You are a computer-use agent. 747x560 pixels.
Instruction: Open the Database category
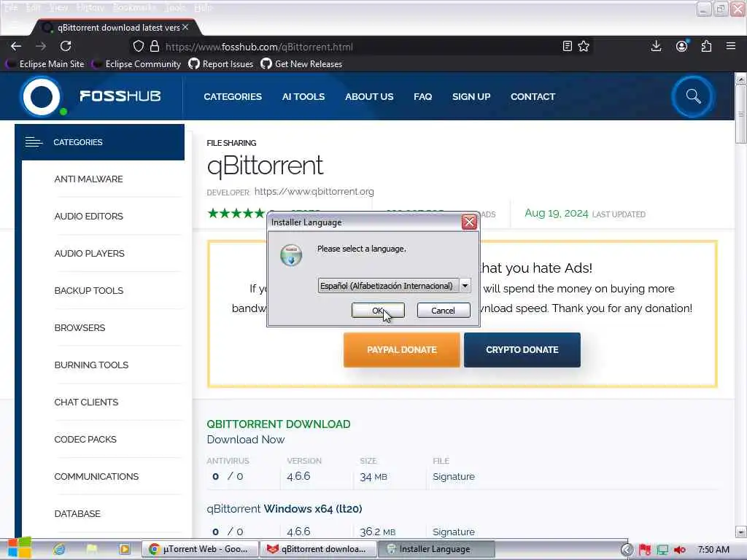77,513
